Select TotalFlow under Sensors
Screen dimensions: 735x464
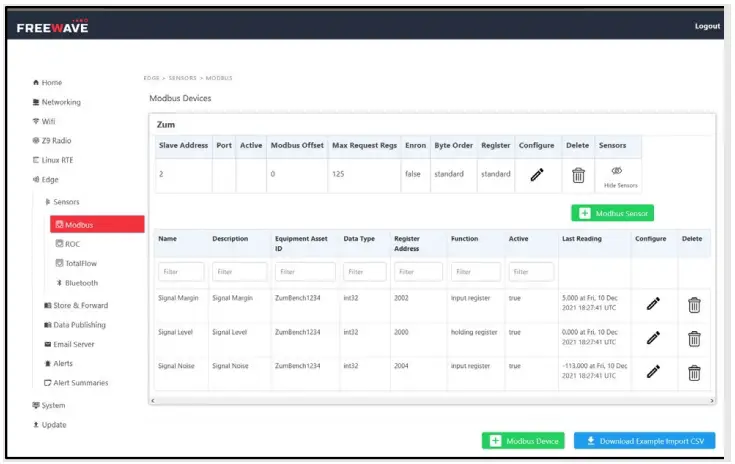coord(76,263)
